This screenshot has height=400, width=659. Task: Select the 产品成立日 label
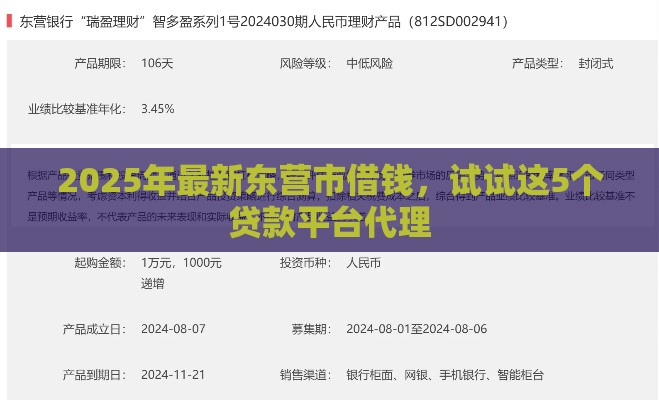94,329
